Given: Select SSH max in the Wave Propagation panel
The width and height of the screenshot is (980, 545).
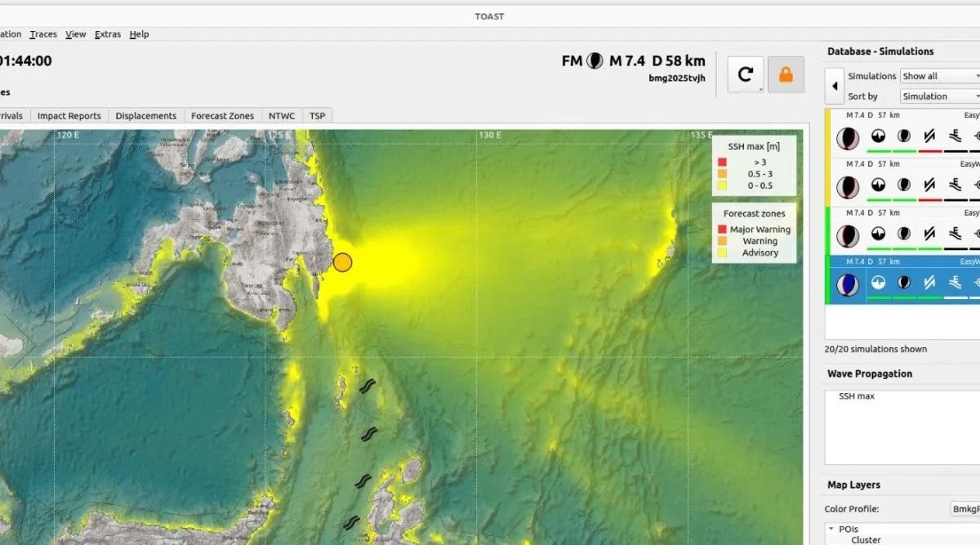Looking at the screenshot, I should tap(856, 395).
